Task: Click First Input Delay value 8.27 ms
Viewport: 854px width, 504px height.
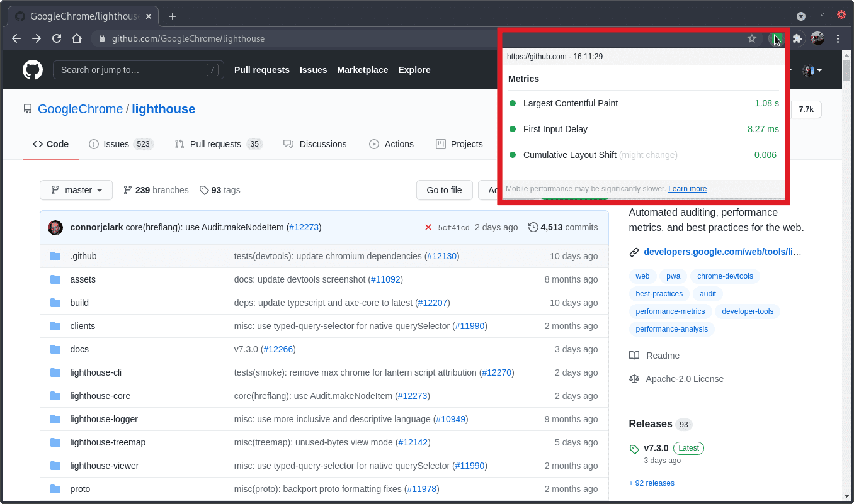Action: click(763, 129)
